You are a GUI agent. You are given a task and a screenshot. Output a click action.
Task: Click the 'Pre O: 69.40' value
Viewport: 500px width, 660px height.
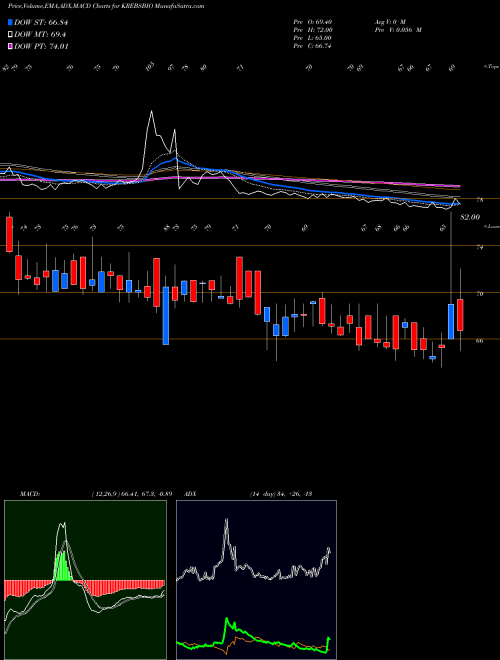point(313,21)
